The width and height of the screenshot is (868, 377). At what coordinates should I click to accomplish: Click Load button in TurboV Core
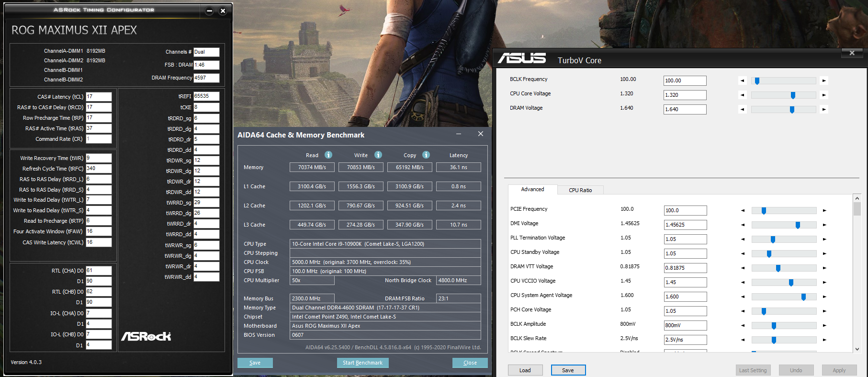[x=525, y=370]
